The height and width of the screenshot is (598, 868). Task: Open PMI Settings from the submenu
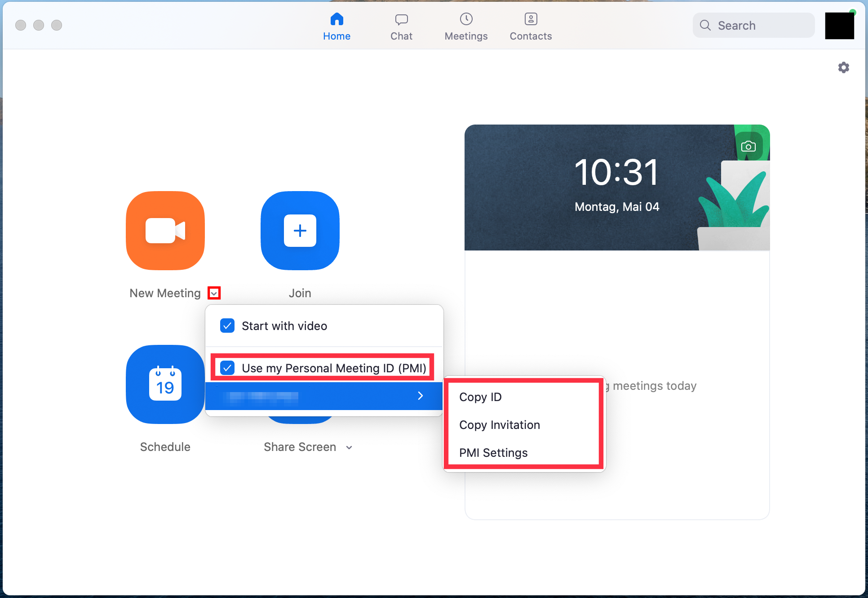493,453
